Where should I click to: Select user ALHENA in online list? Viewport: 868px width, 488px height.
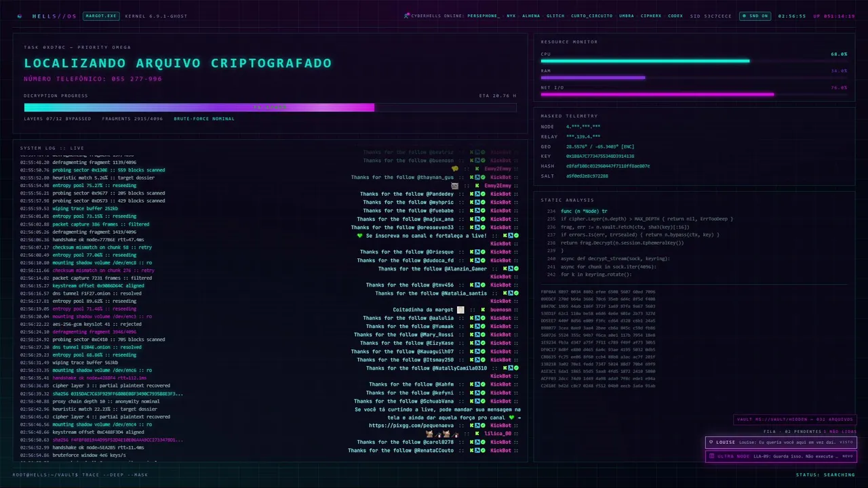[x=531, y=16]
